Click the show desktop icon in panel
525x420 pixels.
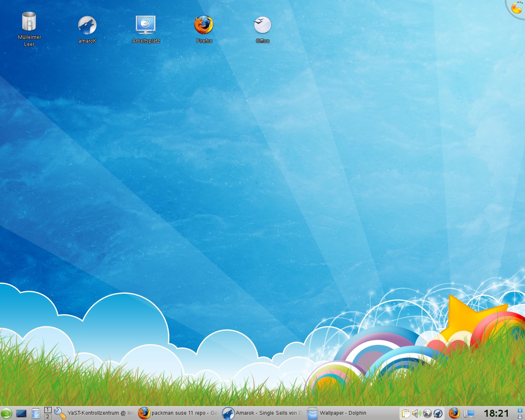pyautogui.click(x=21, y=413)
